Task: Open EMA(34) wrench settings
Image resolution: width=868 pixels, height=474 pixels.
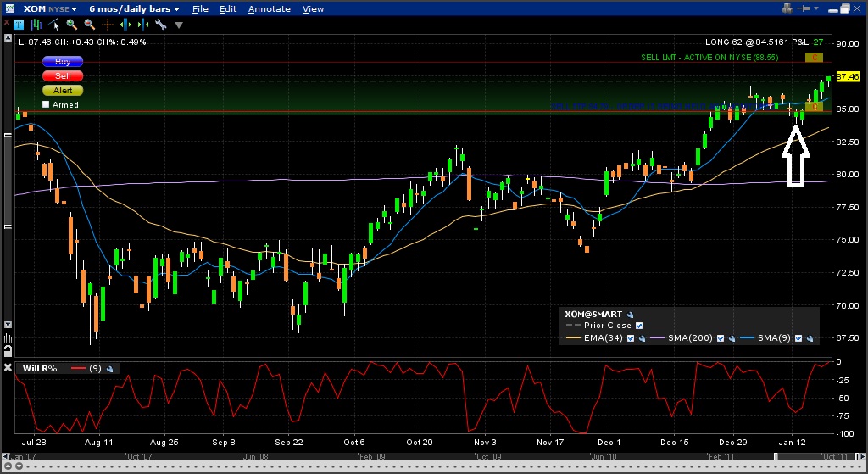Action: click(x=643, y=338)
